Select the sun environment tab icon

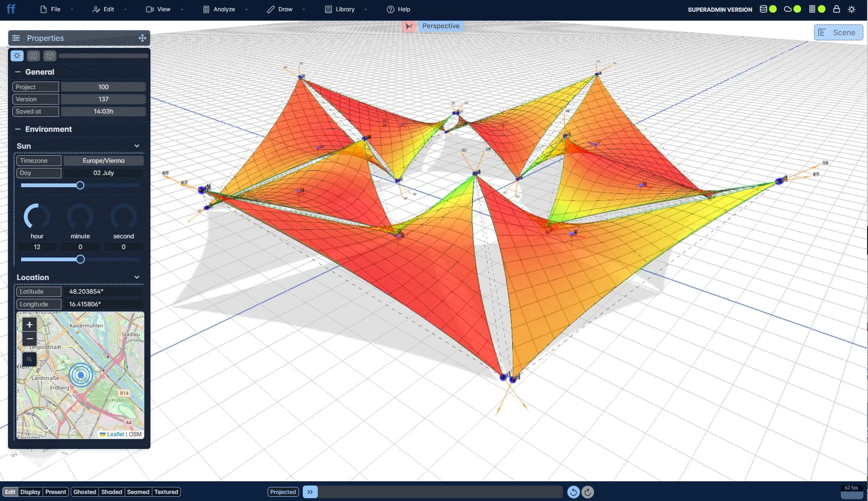point(17,56)
